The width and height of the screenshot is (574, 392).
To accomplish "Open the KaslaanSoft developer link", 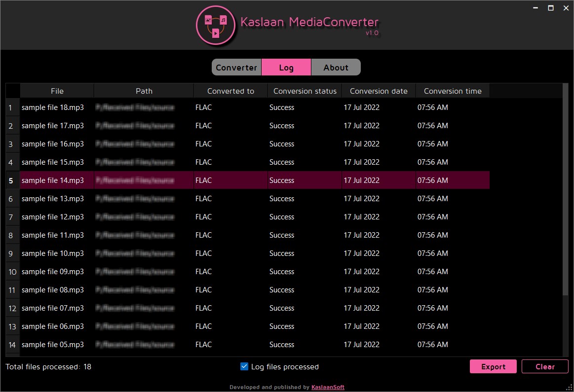I will [328, 387].
